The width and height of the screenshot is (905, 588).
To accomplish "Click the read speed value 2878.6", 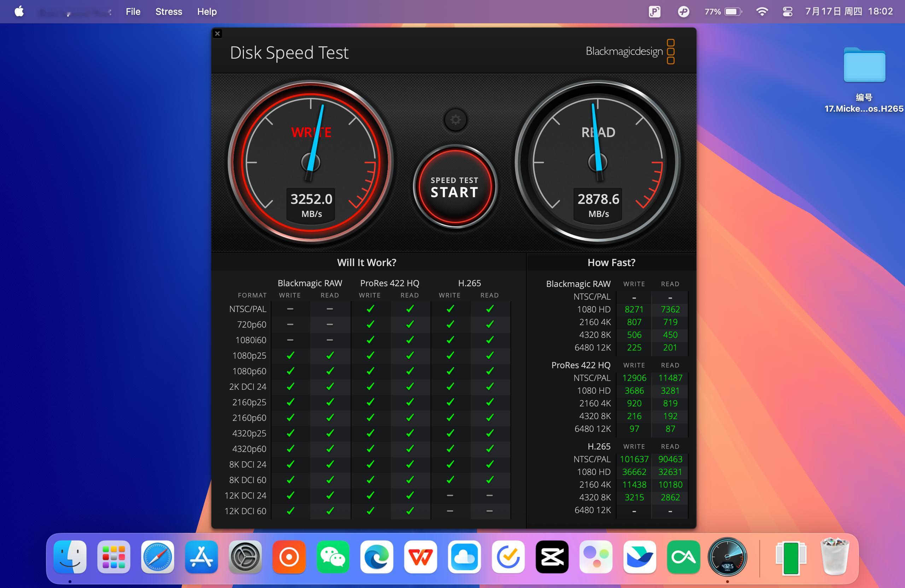I will 598,199.
